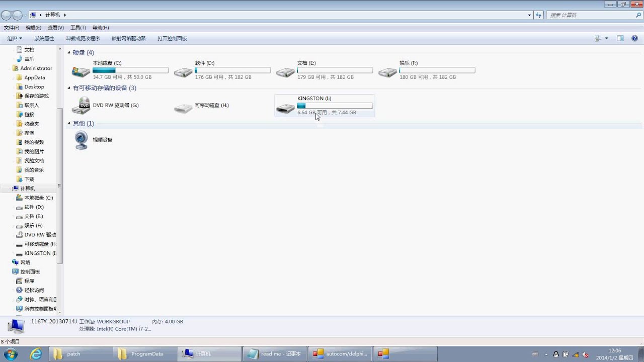Click the Forward navigation arrow
Image resolution: width=644 pixels, height=362 pixels.
(17, 15)
